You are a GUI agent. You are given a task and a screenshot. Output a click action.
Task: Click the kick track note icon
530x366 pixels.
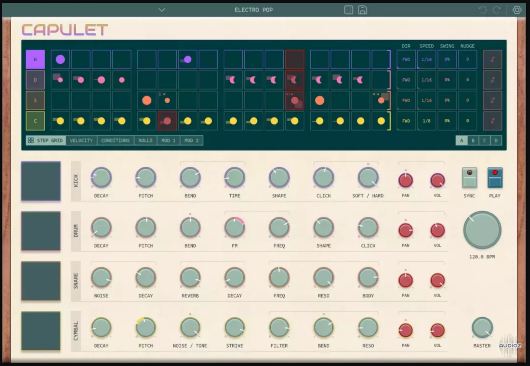click(492, 59)
